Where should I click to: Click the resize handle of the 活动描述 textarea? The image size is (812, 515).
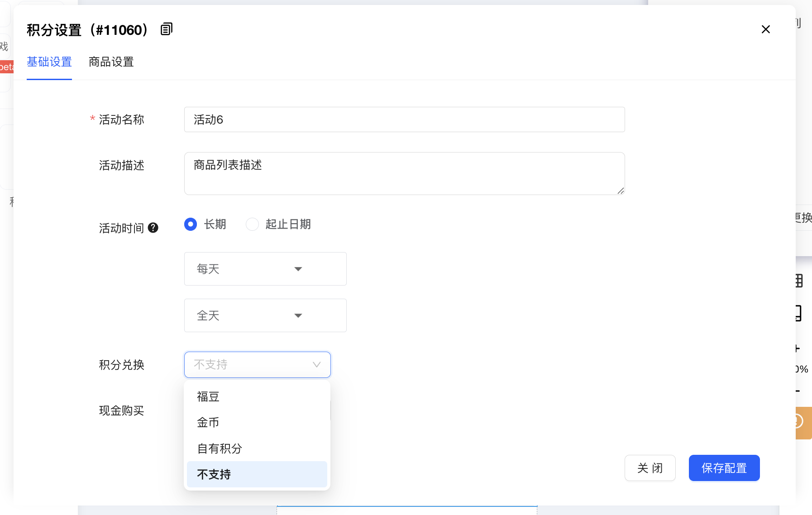tap(621, 191)
